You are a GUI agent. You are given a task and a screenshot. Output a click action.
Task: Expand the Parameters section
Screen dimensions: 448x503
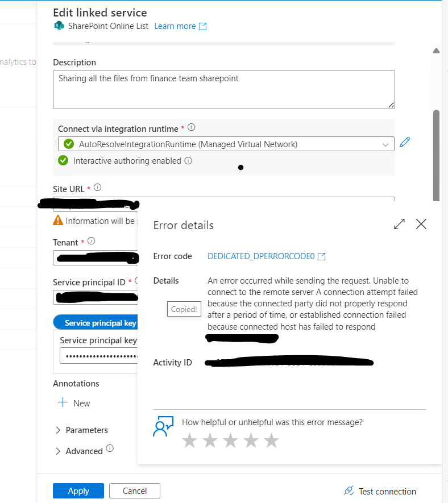(82, 430)
